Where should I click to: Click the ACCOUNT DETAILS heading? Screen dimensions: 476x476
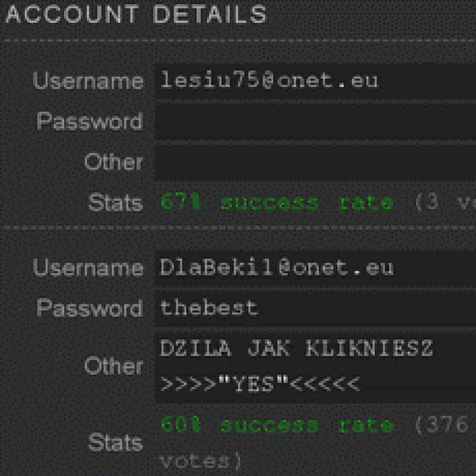pos(136,14)
